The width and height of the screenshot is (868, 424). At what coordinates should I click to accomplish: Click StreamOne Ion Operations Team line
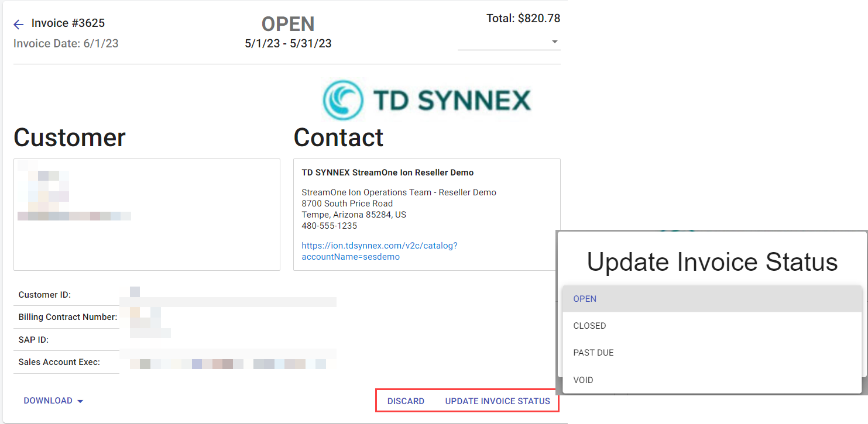coord(399,192)
